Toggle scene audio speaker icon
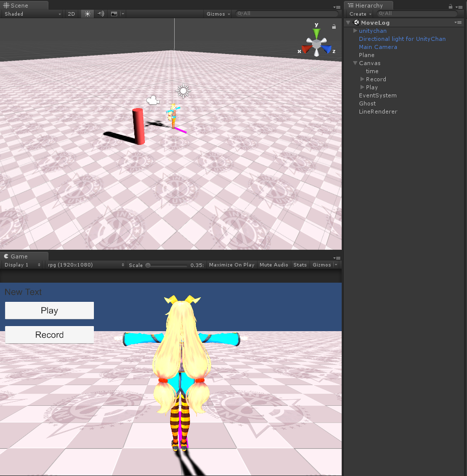 point(101,14)
